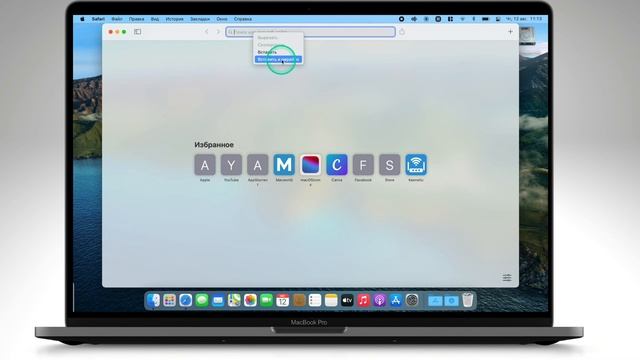Open the История menu
This screenshot has height=360, width=640.
click(x=175, y=19)
